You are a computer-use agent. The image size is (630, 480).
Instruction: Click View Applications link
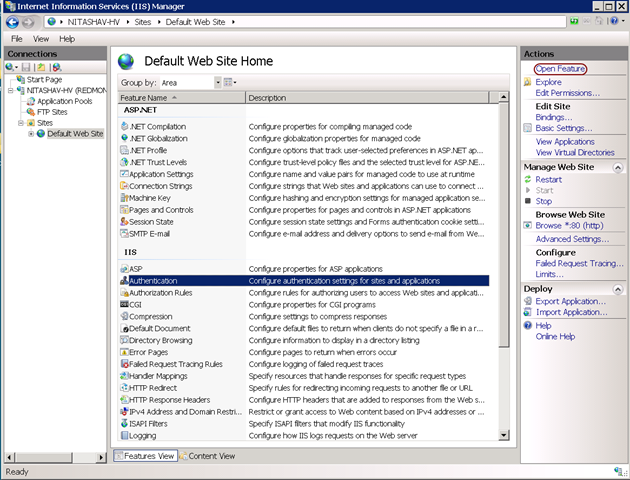pos(565,141)
